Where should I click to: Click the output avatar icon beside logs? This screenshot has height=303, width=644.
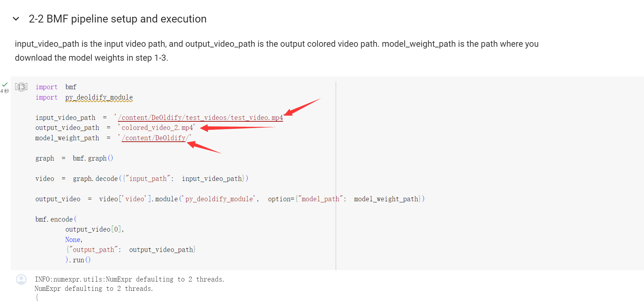[x=21, y=279]
